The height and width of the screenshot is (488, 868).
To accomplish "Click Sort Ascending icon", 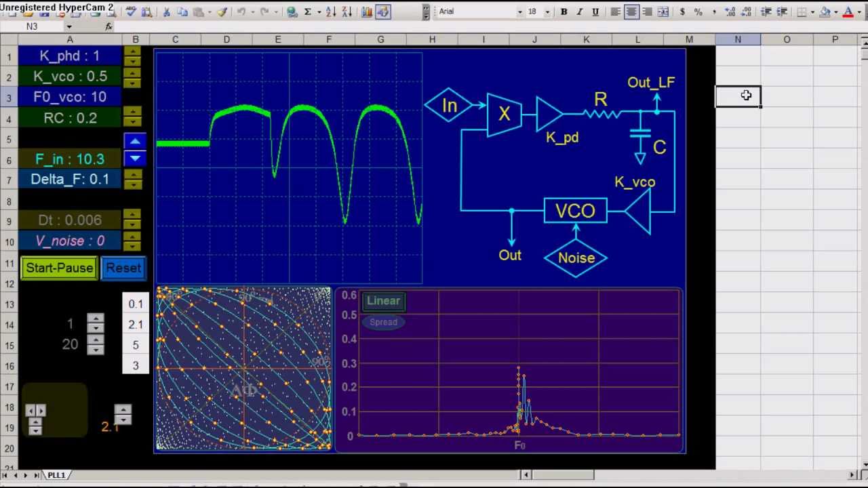I will click(330, 12).
